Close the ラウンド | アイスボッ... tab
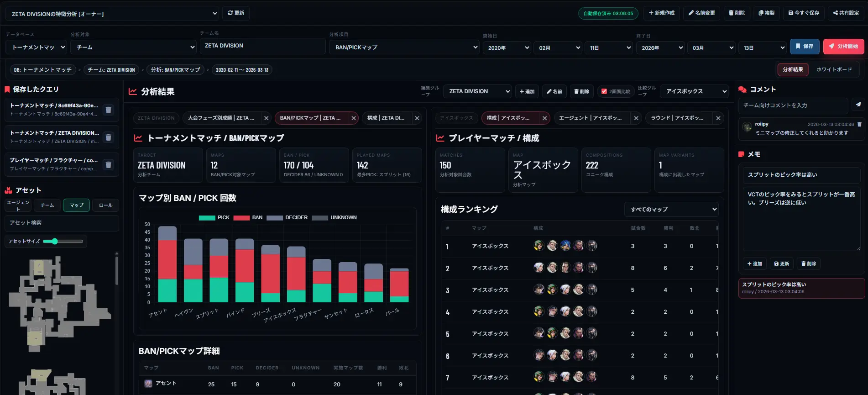 tap(718, 118)
